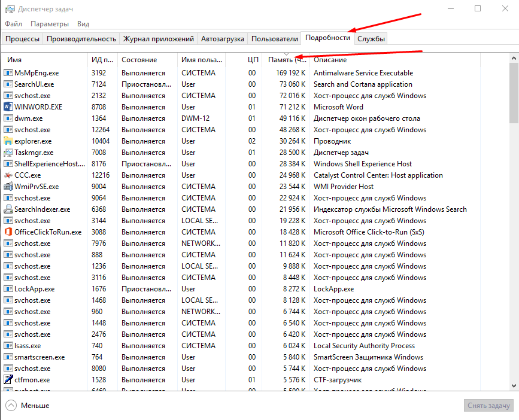Switch to the Службы tab
The image size is (519, 420).
point(371,39)
